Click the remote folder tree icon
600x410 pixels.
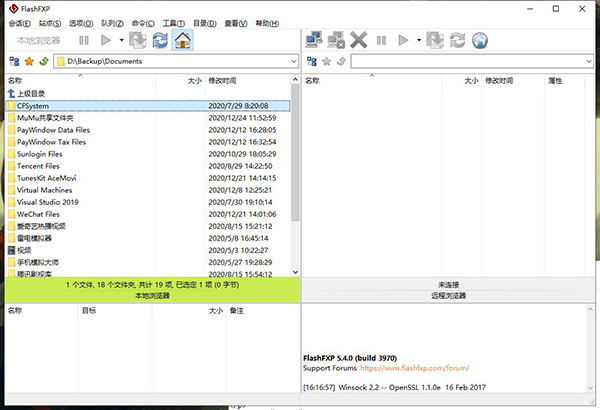click(x=312, y=61)
